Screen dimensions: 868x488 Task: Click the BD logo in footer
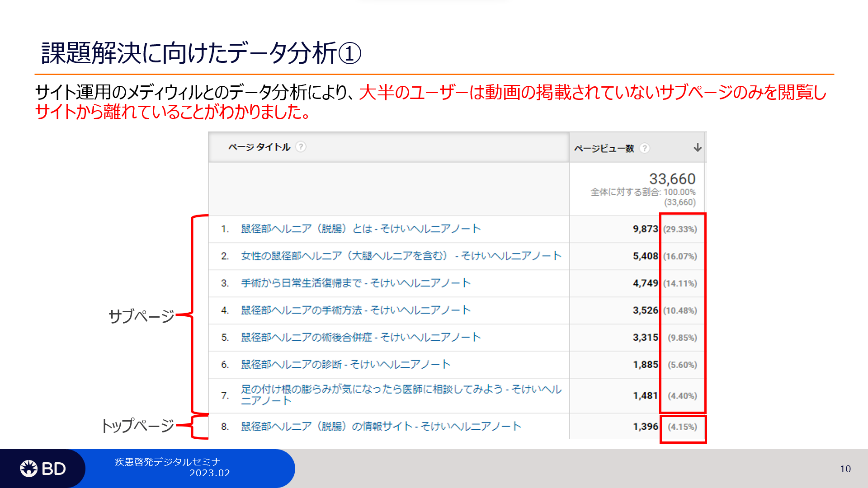[43, 469]
